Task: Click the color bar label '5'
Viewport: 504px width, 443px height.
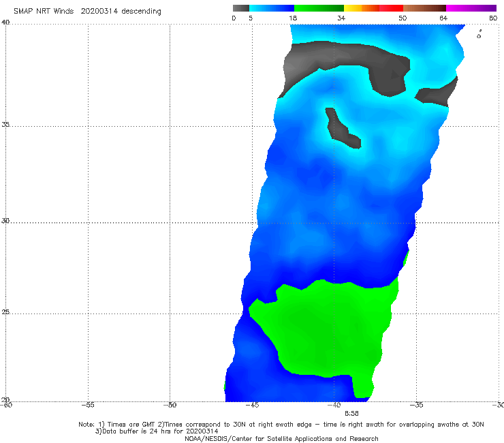Action: 251,18
